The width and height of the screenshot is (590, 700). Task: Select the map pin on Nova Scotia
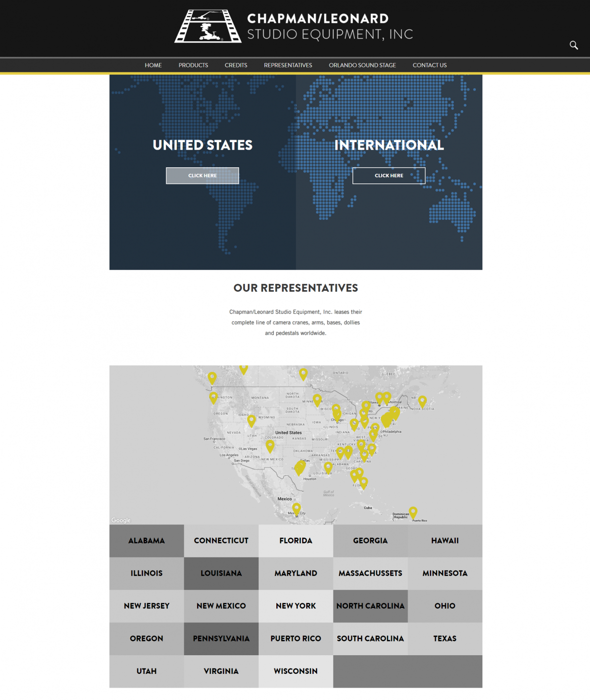point(422,401)
